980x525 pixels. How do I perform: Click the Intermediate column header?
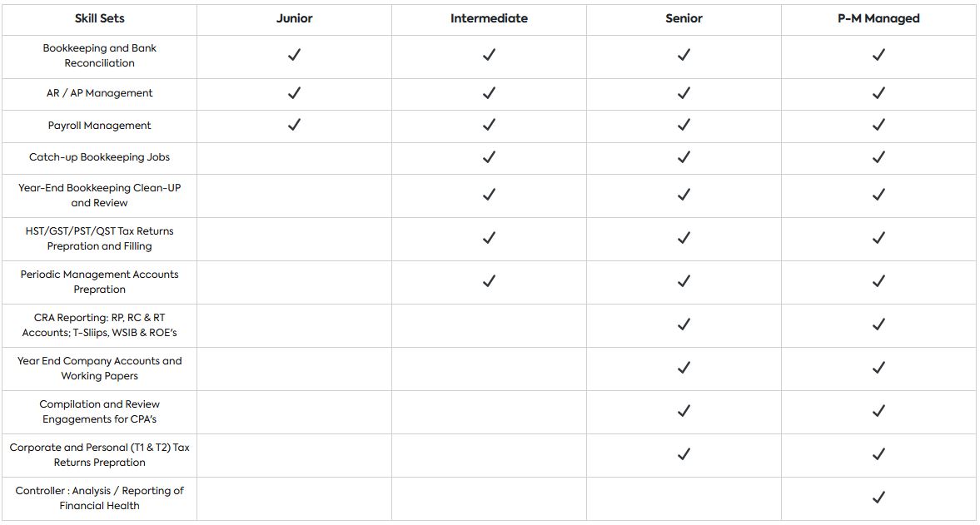(489, 18)
